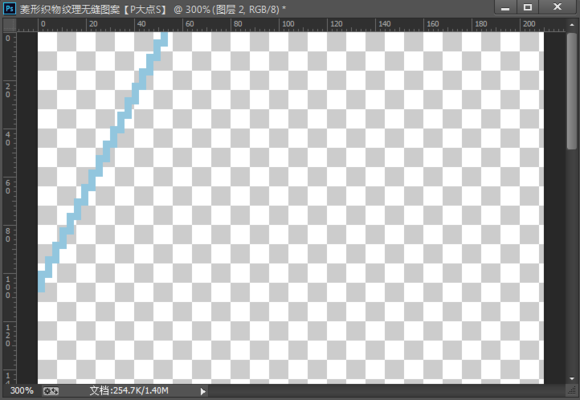Click the vertical ruler at mark 60
The image size is (580, 400).
point(8,187)
